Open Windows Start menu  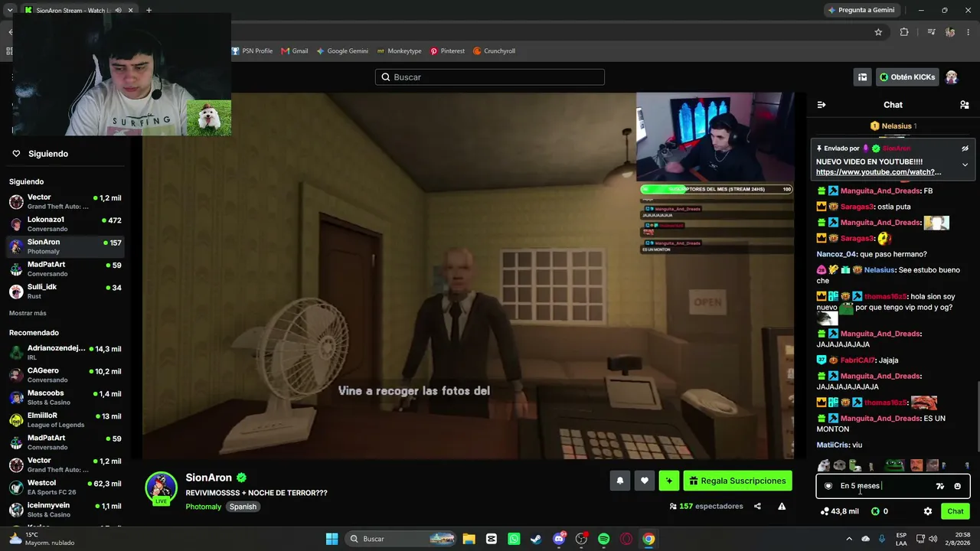point(332,539)
